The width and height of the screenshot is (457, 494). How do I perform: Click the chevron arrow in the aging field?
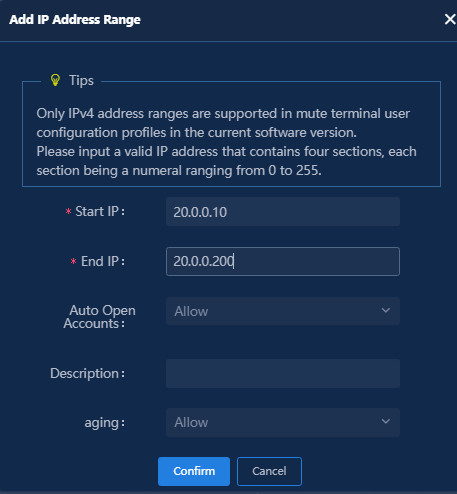coord(386,421)
